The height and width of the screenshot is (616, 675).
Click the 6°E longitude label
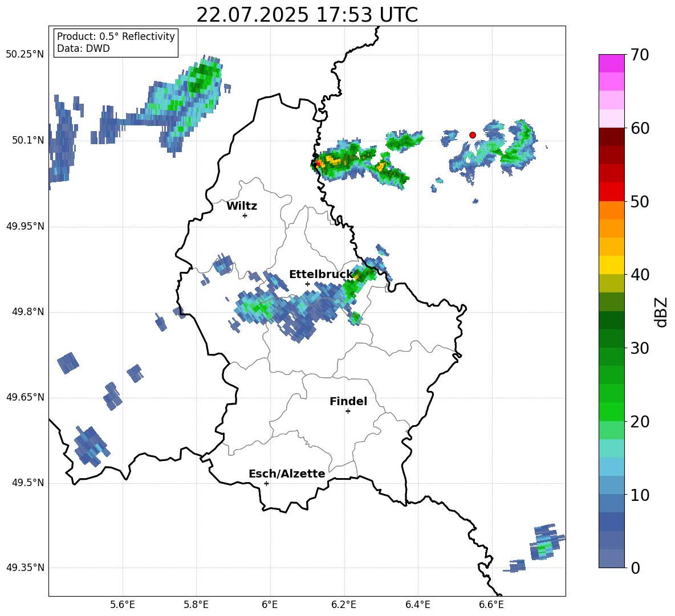click(270, 605)
